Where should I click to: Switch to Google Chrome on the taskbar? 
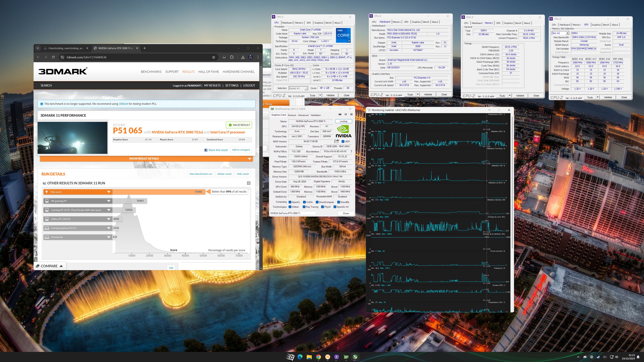tap(318, 357)
